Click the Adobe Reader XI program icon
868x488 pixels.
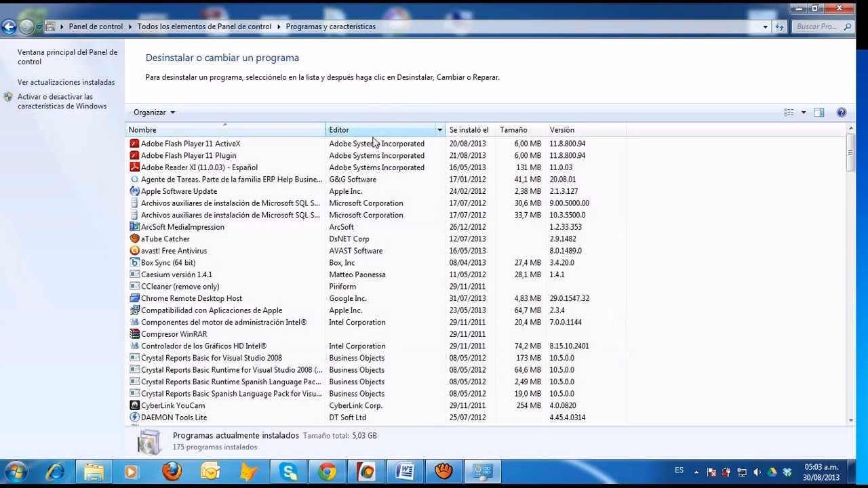tap(134, 167)
